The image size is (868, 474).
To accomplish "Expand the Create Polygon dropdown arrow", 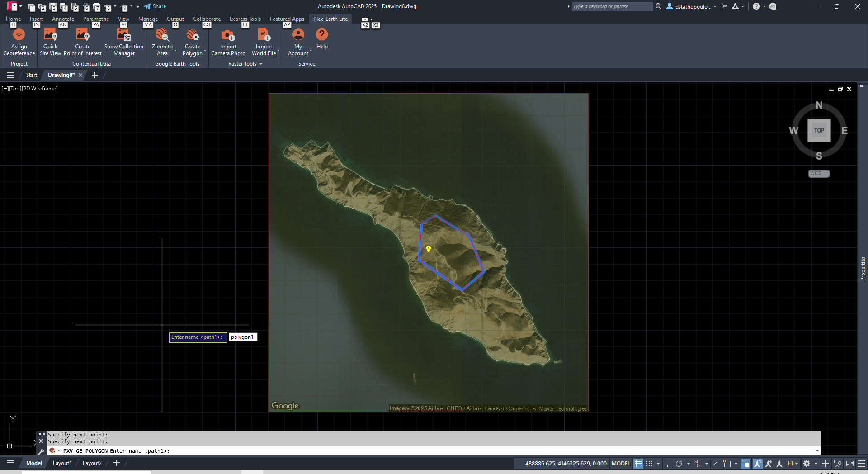I will coord(205,50).
